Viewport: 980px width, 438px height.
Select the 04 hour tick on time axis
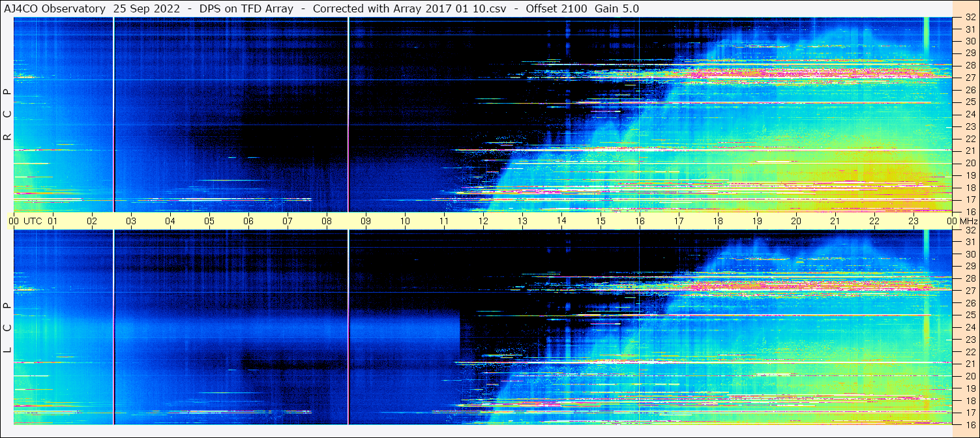170,221
